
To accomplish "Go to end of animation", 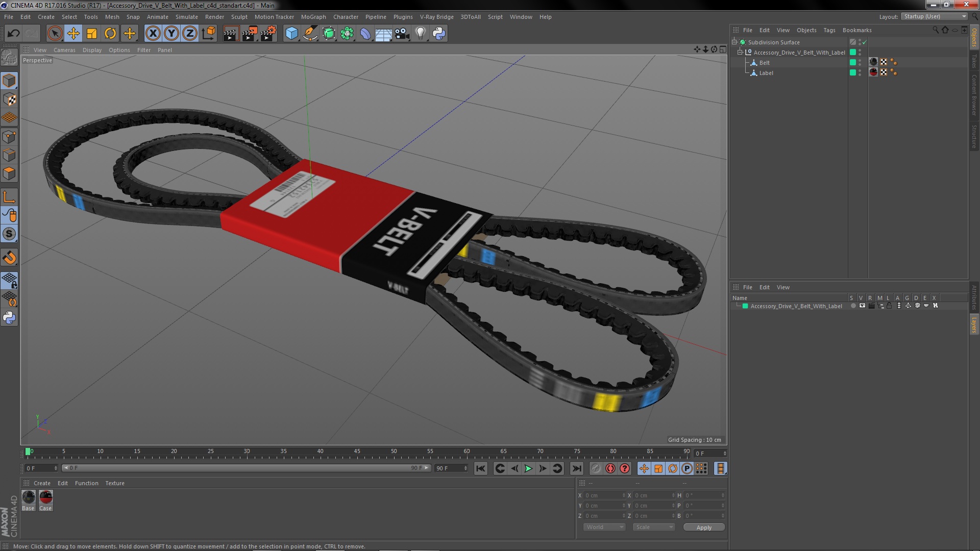I will pyautogui.click(x=576, y=468).
